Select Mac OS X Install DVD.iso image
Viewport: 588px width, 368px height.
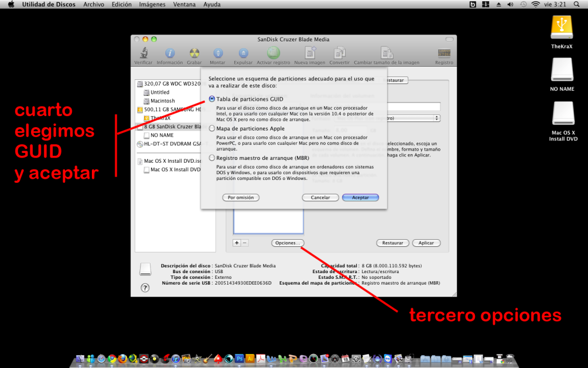[x=169, y=161]
